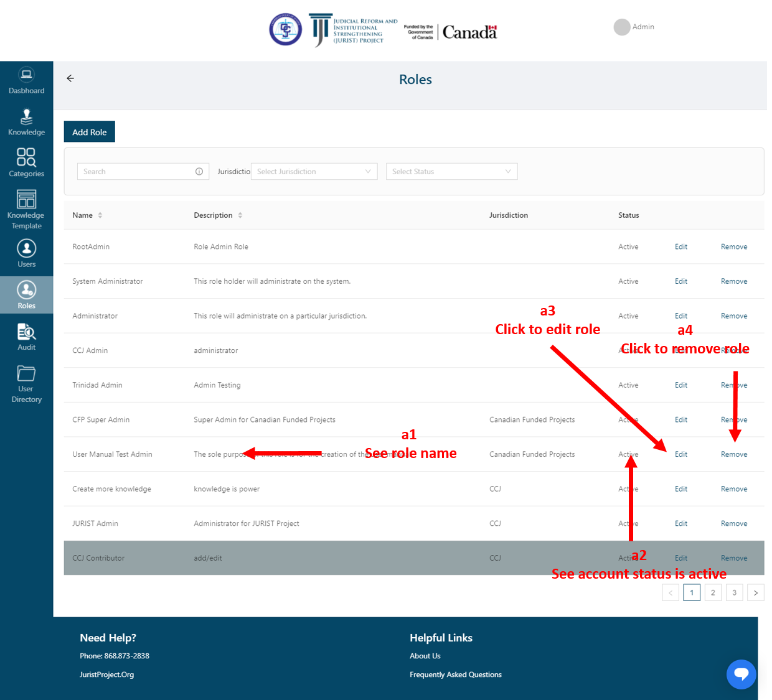Sort by Description column arrows
Viewport: 772px width, 700px height.
pyautogui.click(x=240, y=215)
